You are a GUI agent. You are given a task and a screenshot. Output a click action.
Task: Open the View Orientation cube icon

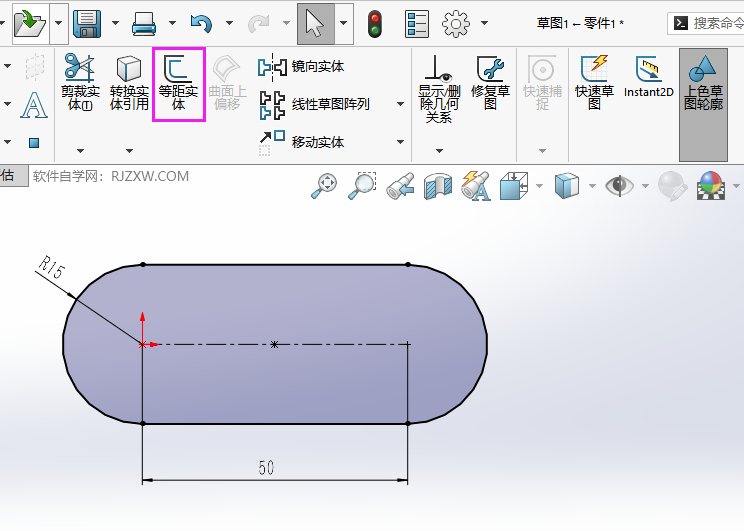click(x=514, y=186)
